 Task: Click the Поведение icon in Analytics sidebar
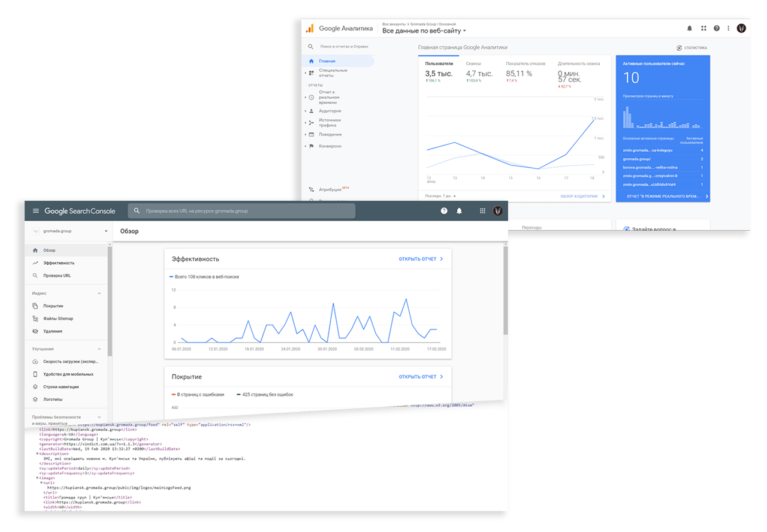tap(312, 134)
